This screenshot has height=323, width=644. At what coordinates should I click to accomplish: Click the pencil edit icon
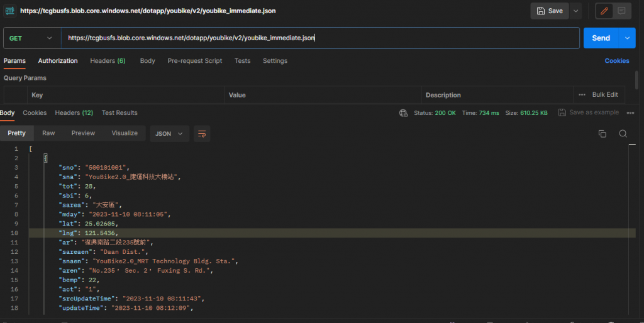(604, 11)
